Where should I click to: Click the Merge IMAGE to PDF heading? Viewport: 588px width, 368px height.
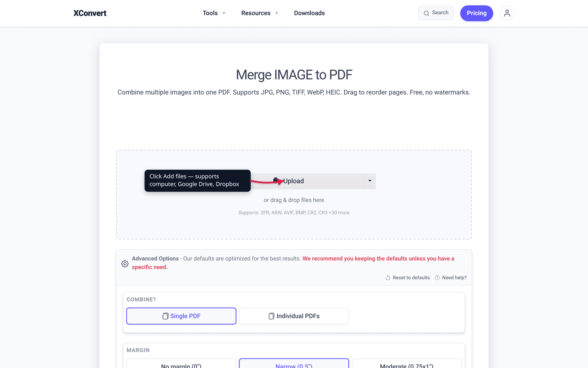(x=294, y=75)
